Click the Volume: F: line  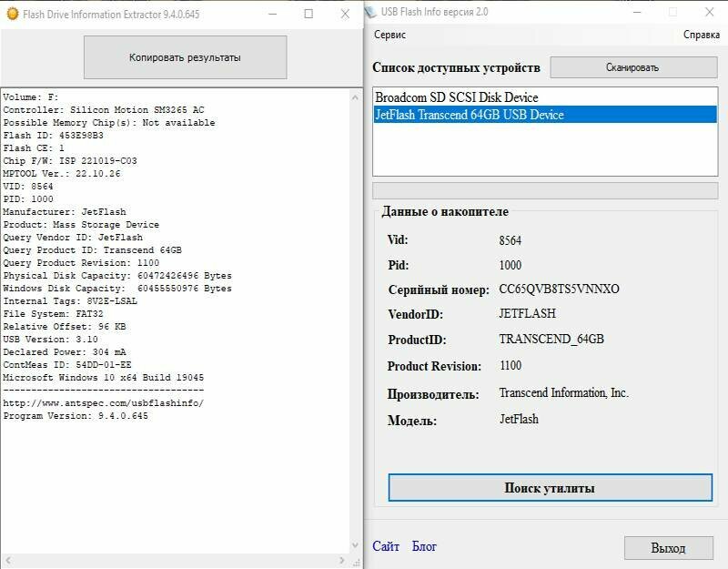(x=31, y=97)
